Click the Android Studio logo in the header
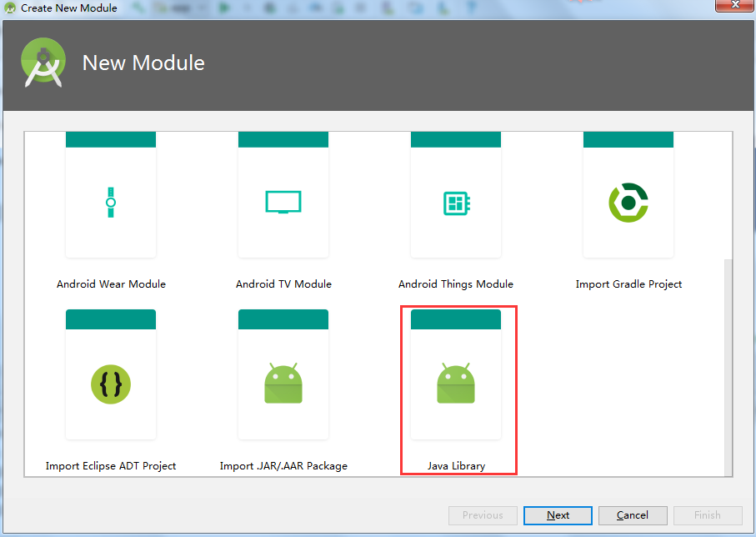756x537 pixels. click(x=43, y=63)
